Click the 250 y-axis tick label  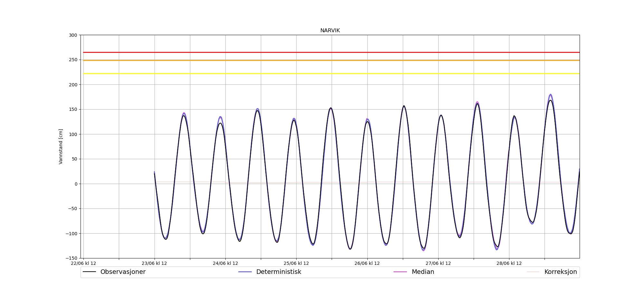(73, 60)
